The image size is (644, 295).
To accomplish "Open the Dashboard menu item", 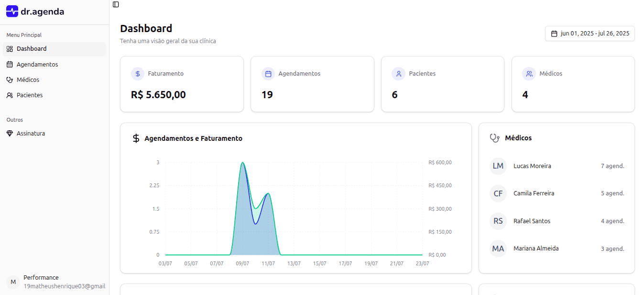I will pos(32,49).
